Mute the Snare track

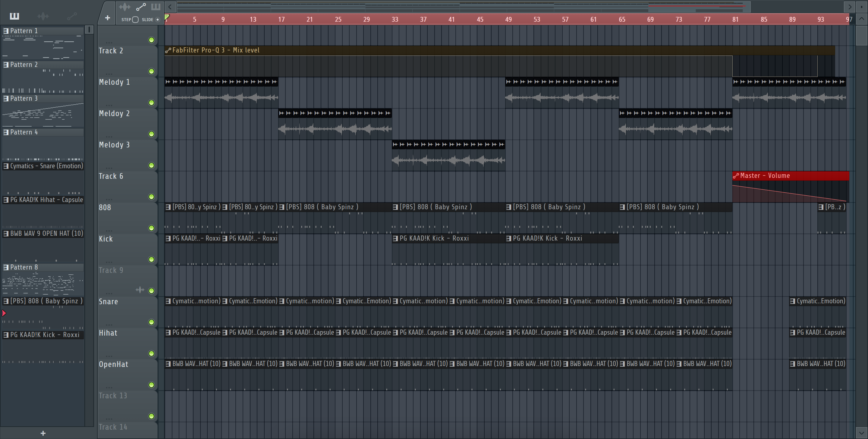click(x=151, y=322)
